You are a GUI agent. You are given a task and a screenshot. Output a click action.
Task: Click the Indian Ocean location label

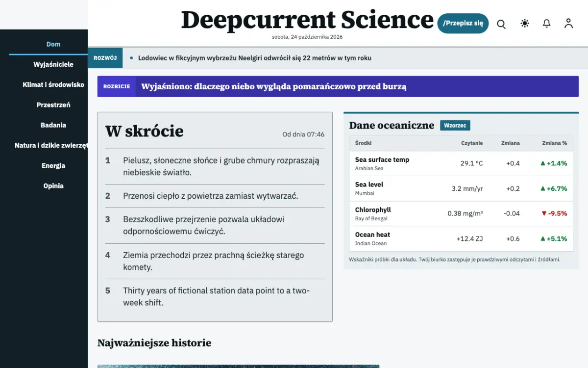[x=371, y=243]
